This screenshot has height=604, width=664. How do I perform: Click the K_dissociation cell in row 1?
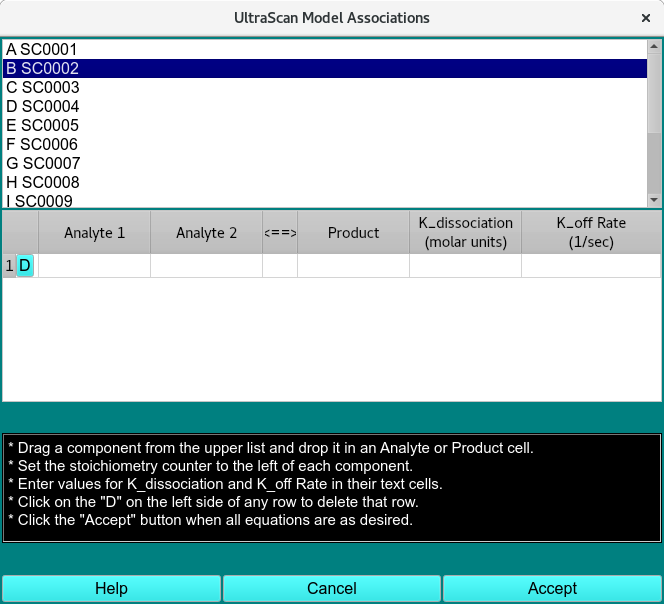pyautogui.click(x=465, y=265)
